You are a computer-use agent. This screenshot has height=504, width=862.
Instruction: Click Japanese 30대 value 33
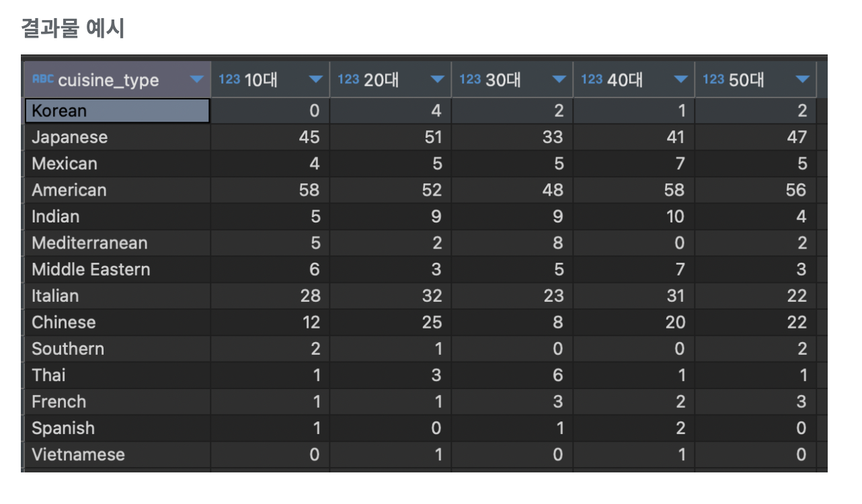tap(553, 137)
